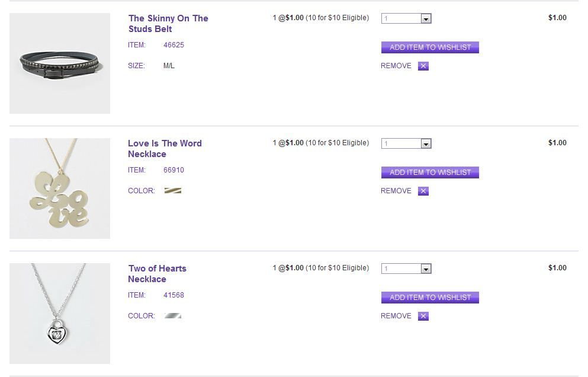Image resolution: width=588 pixels, height=377 pixels.
Task: Open Love Is The Word Necklace link
Action: (x=165, y=149)
